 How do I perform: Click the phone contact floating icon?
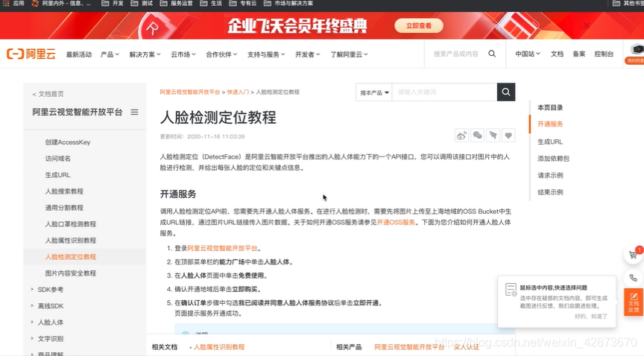tap(633, 278)
